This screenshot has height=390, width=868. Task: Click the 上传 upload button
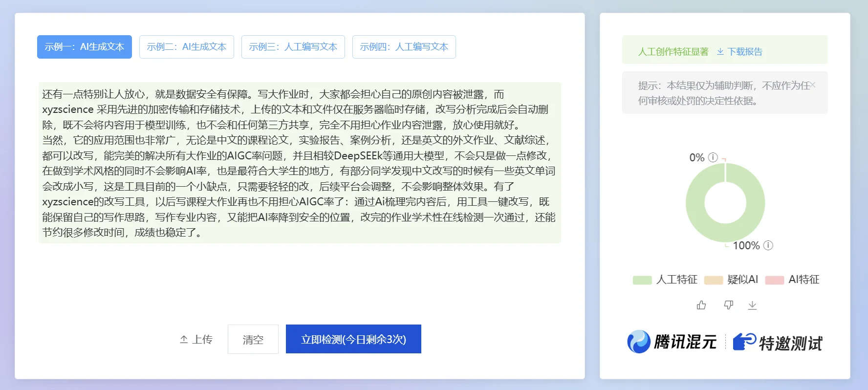pyautogui.click(x=196, y=339)
